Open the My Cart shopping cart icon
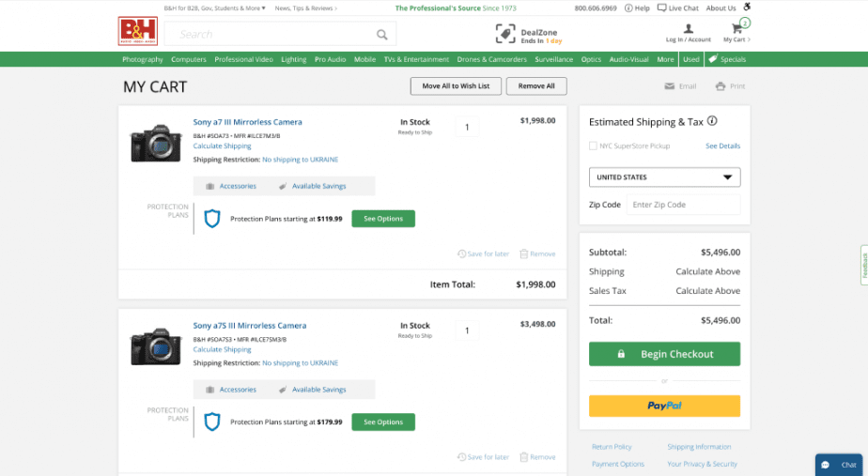Viewport: 868px width, 476px height. 736,29
